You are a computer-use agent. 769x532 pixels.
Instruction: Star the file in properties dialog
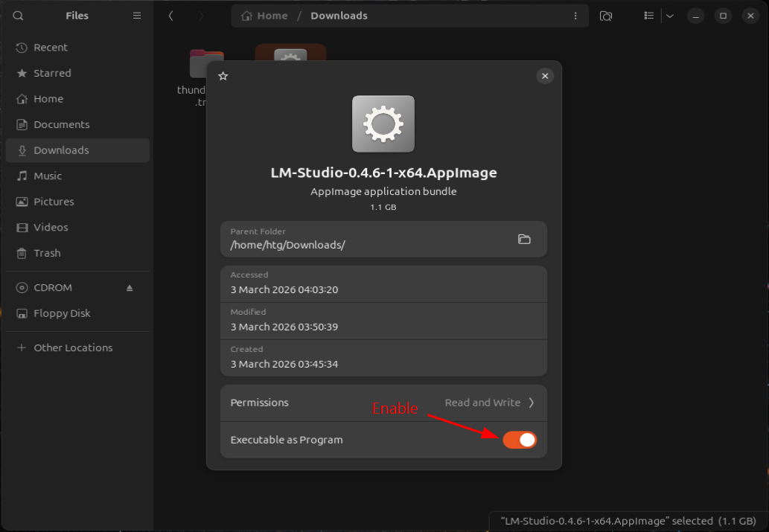[223, 76]
